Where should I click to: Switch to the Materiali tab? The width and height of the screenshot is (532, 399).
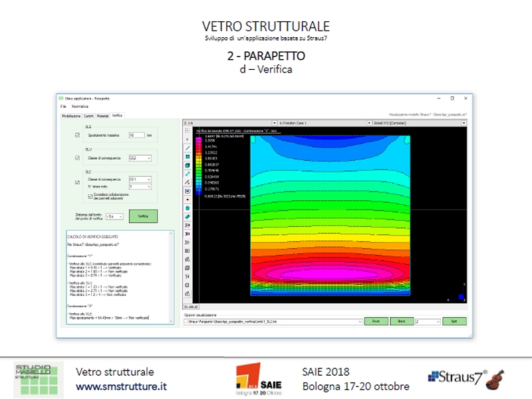pos(103,115)
